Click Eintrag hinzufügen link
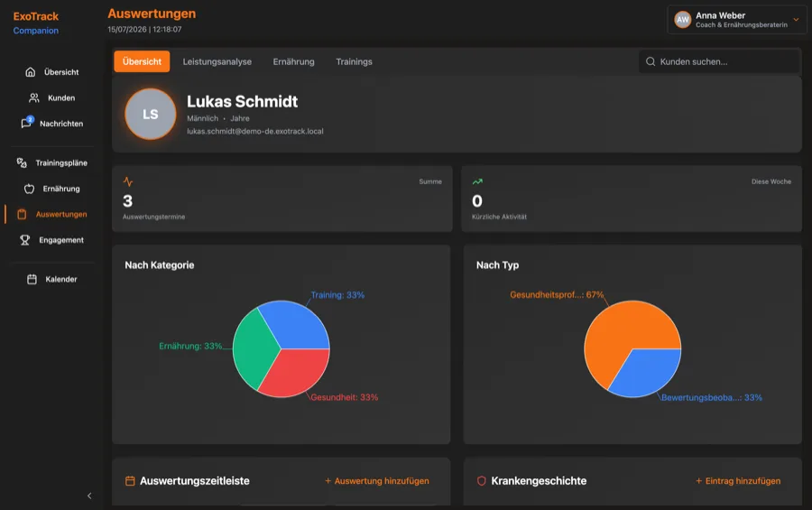 [x=738, y=481]
